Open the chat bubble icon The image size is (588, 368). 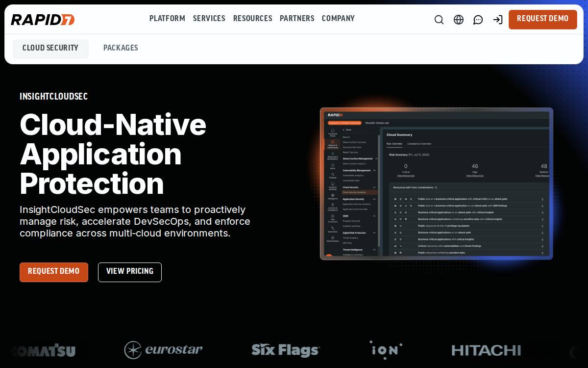coord(478,20)
